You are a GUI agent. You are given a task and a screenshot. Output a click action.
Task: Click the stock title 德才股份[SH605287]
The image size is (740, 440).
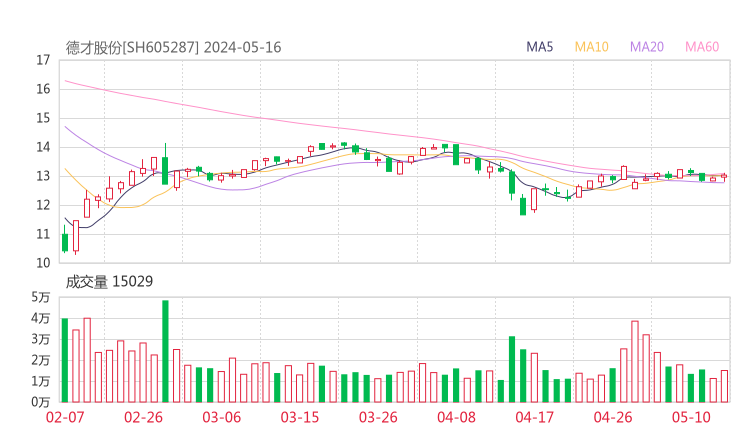click(132, 48)
